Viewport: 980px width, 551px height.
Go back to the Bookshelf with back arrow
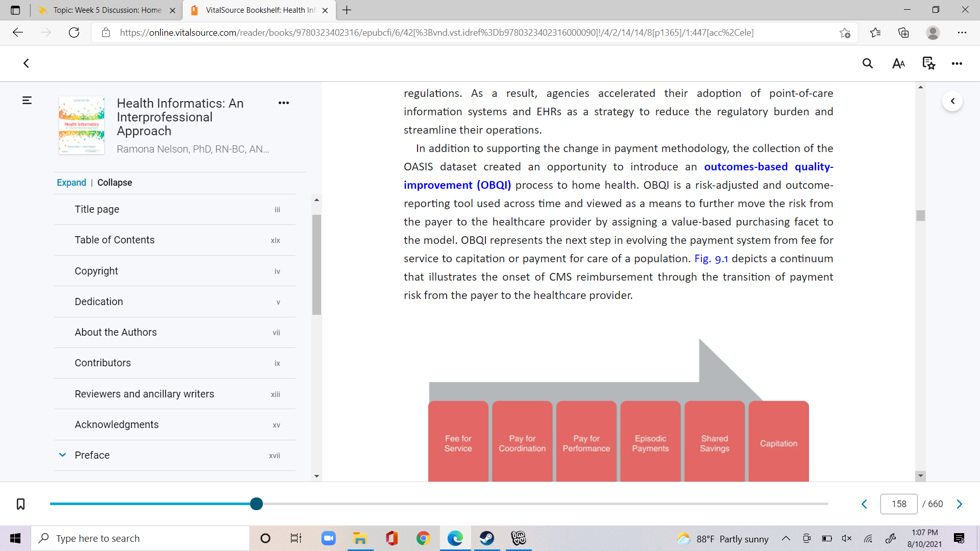[x=26, y=63]
